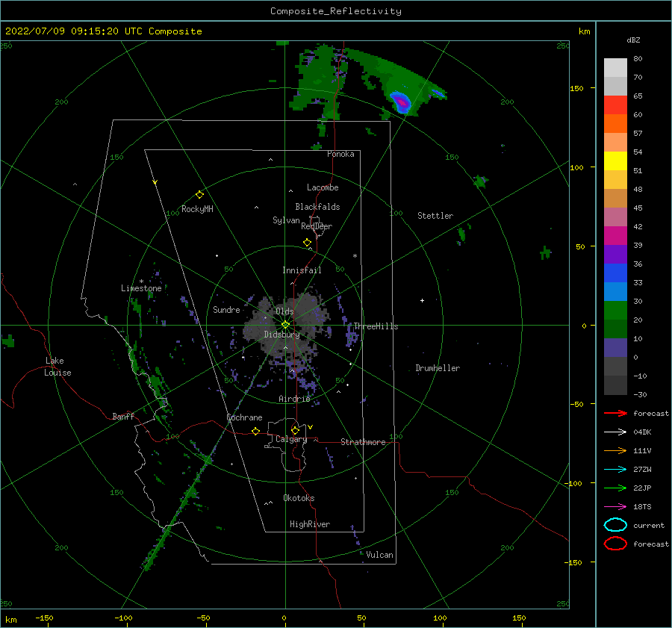
Task: Click the yellow diamond at the radar center
Action: (x=285, y=325)
